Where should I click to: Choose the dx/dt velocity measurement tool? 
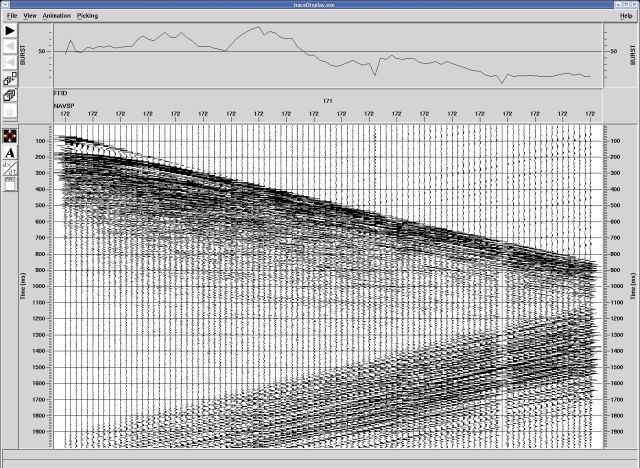coord(10,169)
